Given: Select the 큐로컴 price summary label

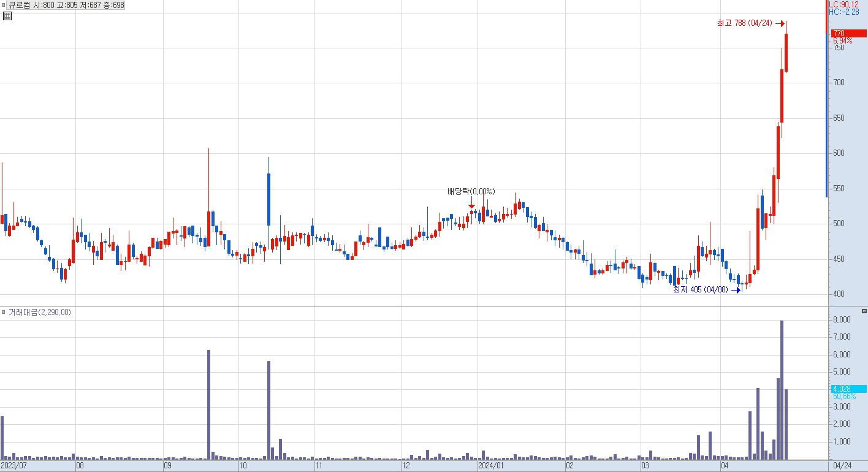Looking at the screenshot, I should [x=67, y=5].
